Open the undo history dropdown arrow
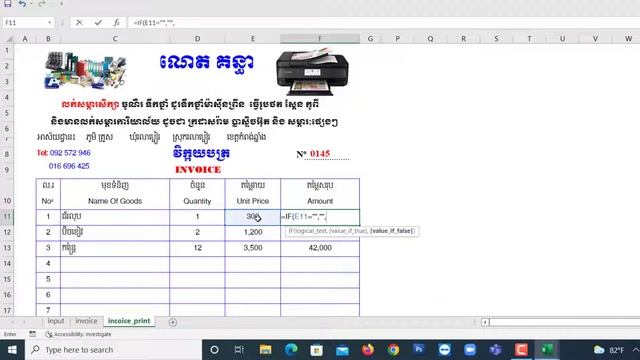The width and height of the screenshot is (640, 360). [31, 4]
